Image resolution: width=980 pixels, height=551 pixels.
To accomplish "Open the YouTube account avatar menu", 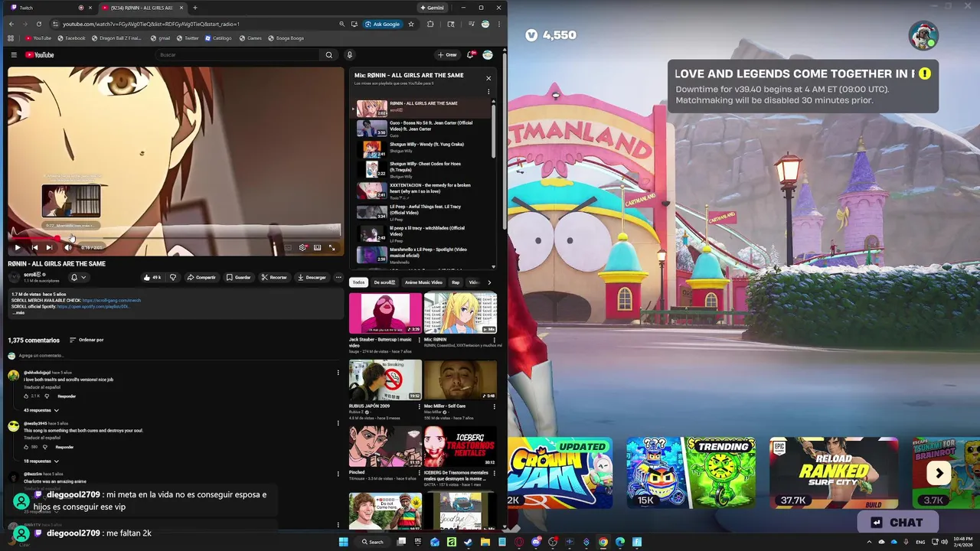I will pos(488,55).
